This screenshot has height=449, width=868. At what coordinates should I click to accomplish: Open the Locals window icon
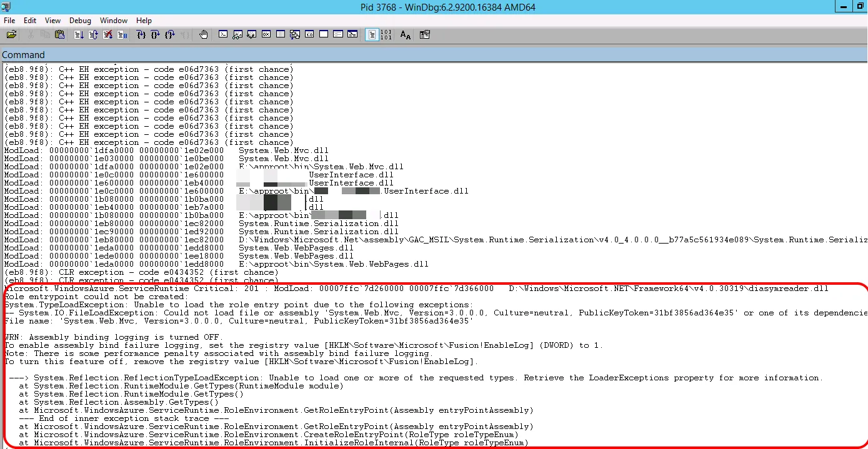(x=252, y=35)
